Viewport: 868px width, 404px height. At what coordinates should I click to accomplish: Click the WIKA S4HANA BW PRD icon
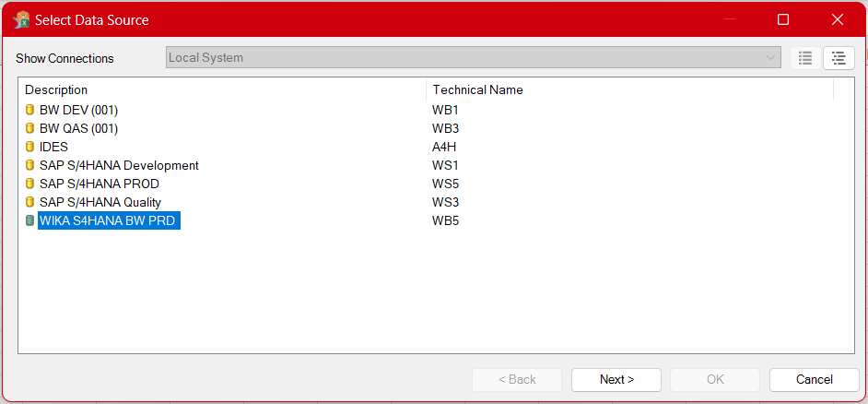[29, 220]
